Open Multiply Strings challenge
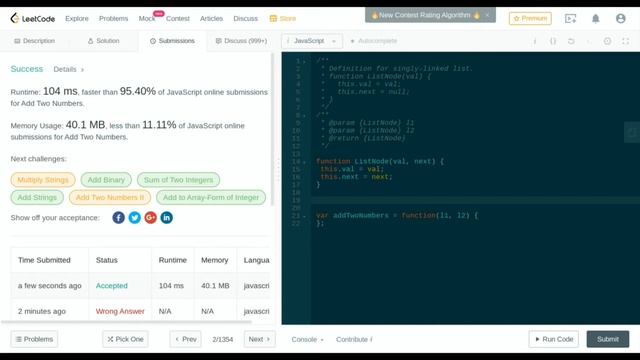This screenshot has width=640, height=360. tap(43, 180)
